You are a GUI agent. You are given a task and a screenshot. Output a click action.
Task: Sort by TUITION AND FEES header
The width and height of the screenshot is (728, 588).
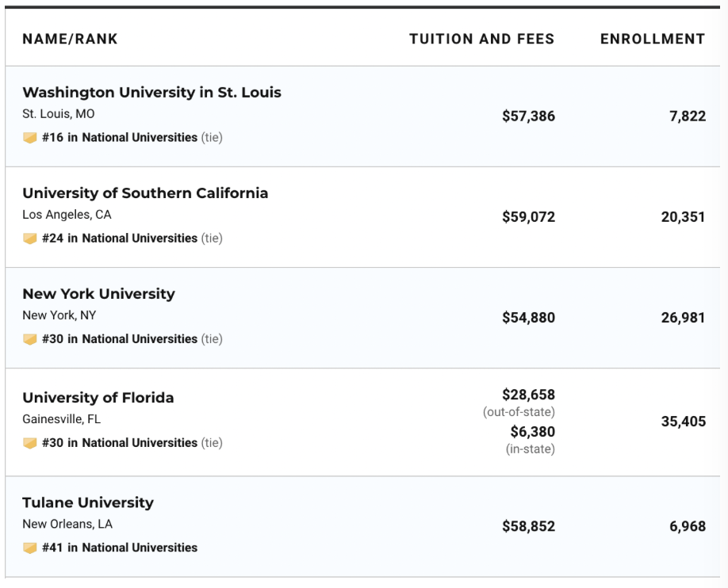(x=481, y=39)
